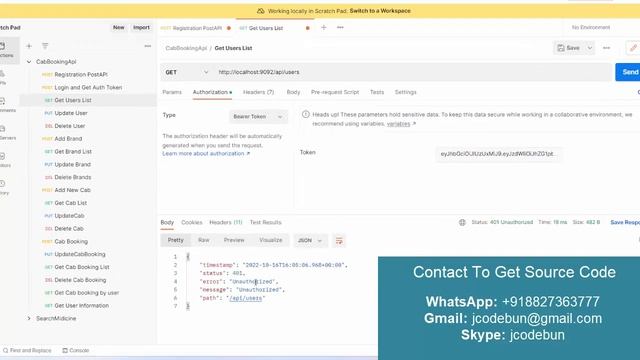Screen dimensions: 640x360
Task: Open Get Brand List request
Action: pyautogui.click(x=73, y=151)
